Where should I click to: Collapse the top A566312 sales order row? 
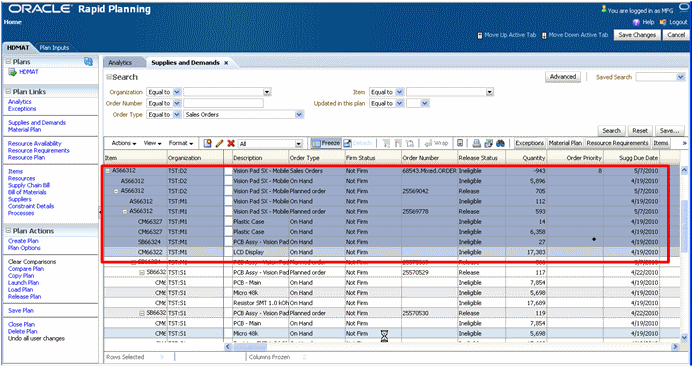108,171
